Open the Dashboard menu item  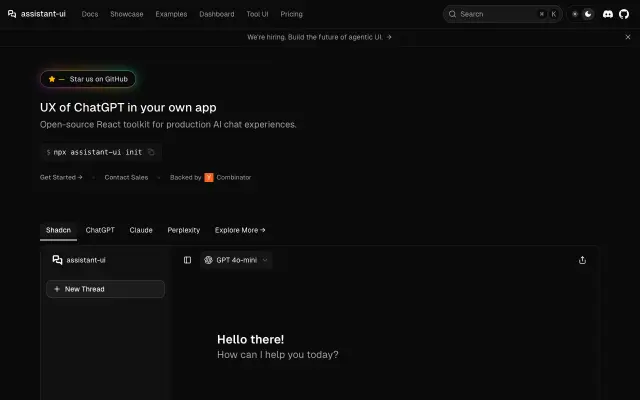point(217,14)
